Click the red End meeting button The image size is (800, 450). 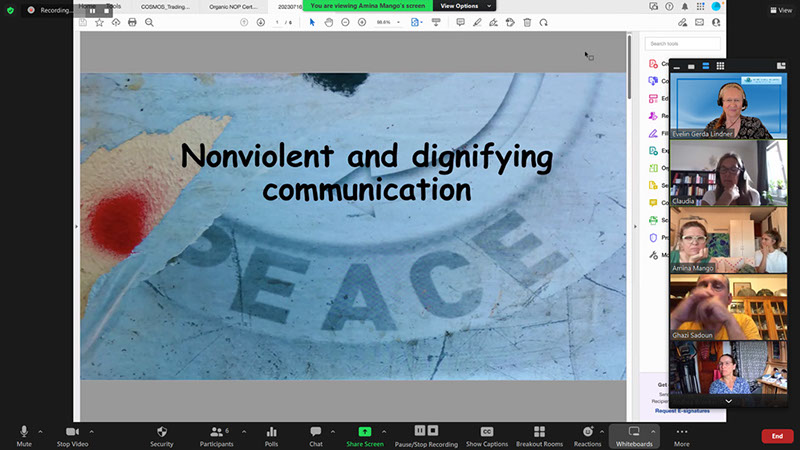point(777,436)
